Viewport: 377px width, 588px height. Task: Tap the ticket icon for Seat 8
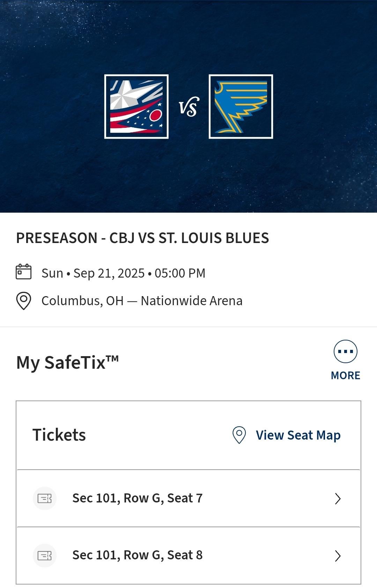click(x=45, y=555)
